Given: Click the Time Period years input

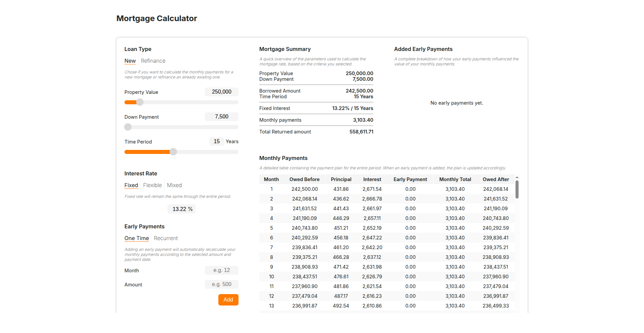Looking at the screenshot, I should (x=217, y=142).
